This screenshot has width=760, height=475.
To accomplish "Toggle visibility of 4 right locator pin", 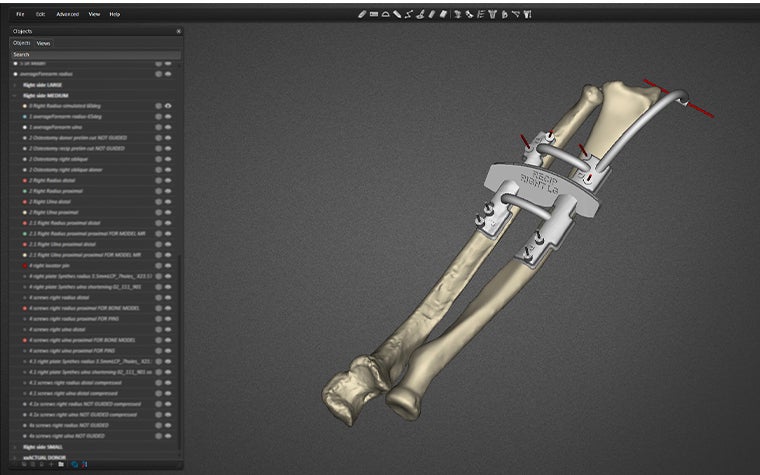I will pyautogui.click(x=168, y=266).
